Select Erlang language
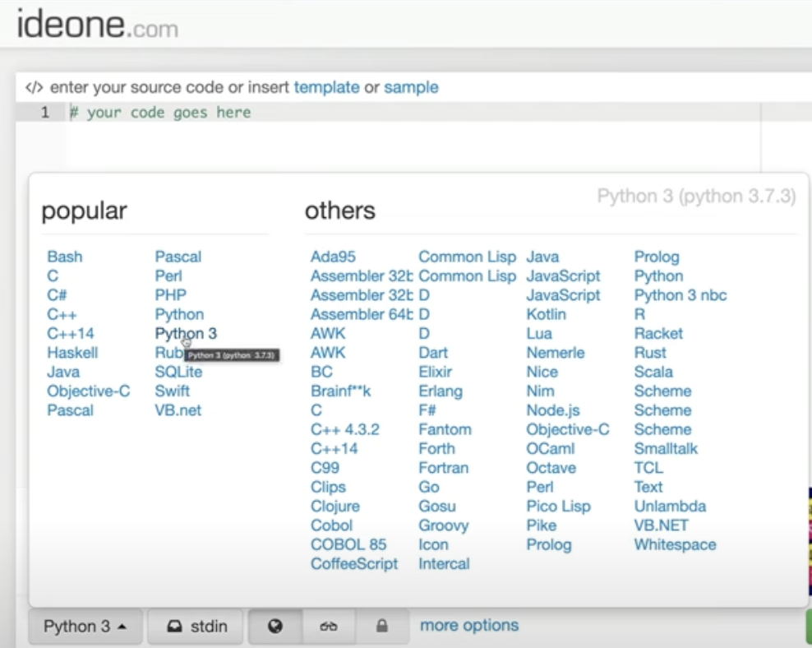This screenshot has height=648, width=812. click(x=441, y=391)
